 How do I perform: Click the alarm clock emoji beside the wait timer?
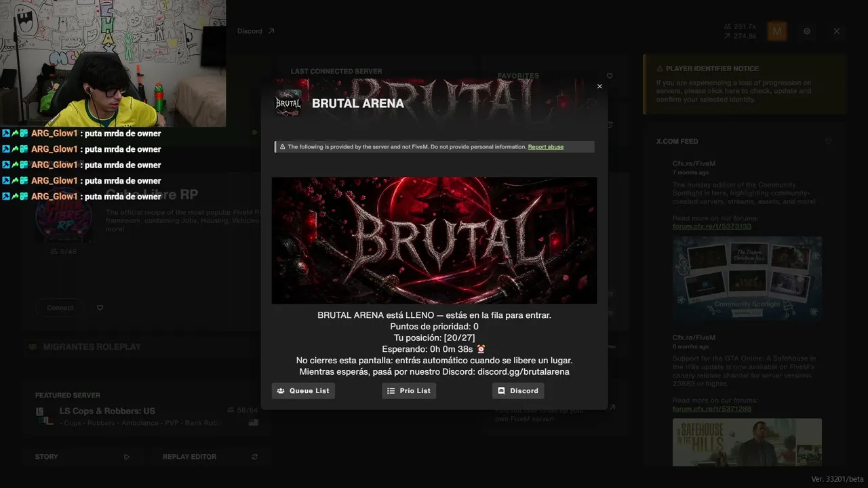point(481,349)
